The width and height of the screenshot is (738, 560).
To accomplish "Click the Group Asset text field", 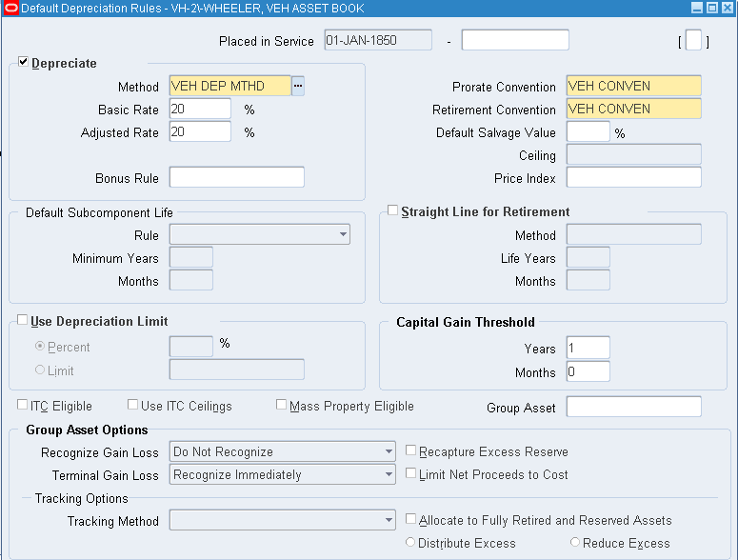I will [x=633, y=407].
